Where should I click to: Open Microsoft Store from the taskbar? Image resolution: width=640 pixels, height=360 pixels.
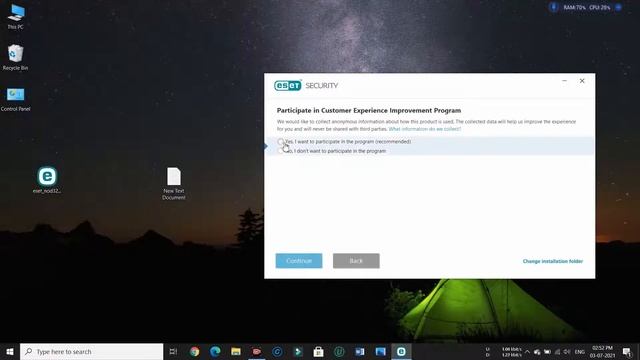coord(318,351)
